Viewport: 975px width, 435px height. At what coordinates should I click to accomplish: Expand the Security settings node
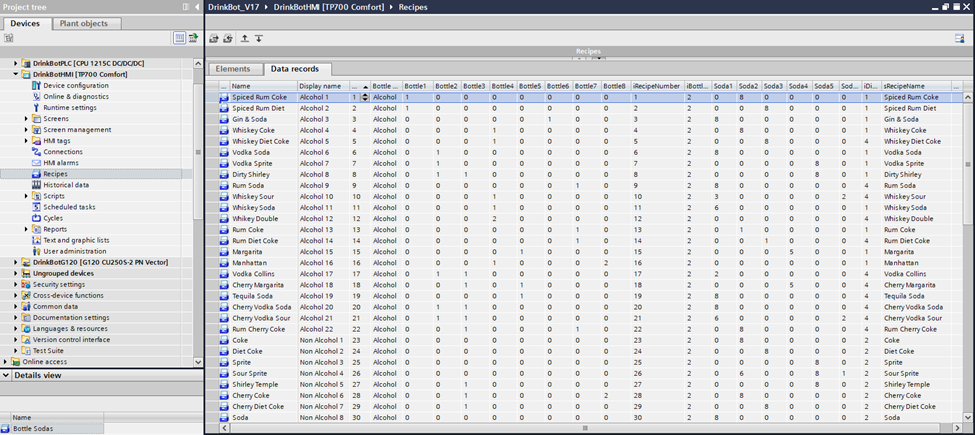[16, 285]
